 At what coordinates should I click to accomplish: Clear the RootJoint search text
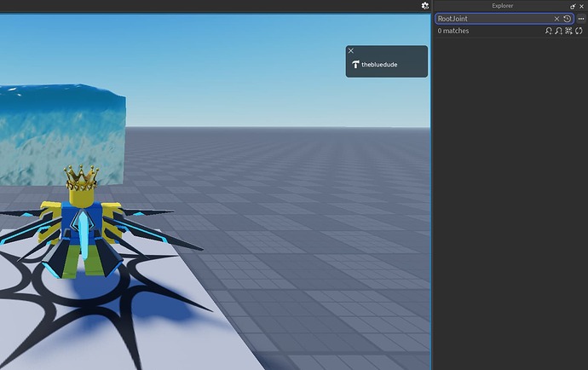[x=556, y=19]
